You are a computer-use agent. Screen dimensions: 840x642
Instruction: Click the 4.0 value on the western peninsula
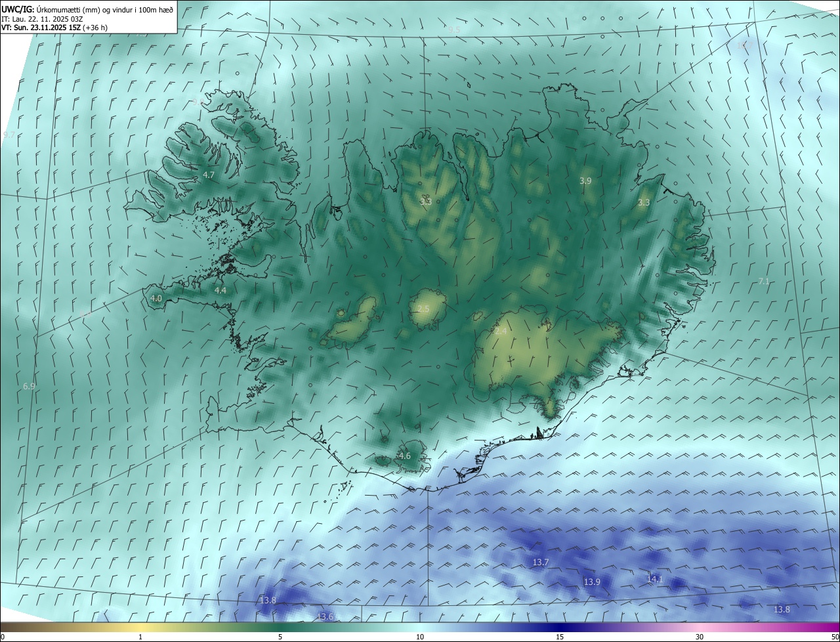(156, 298)
